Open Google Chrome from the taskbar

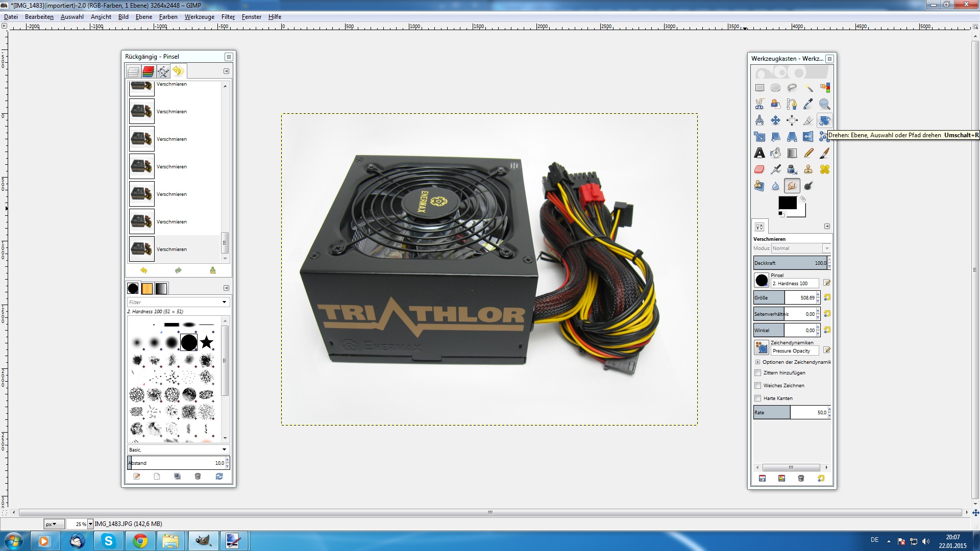click(x=140, y=541)
